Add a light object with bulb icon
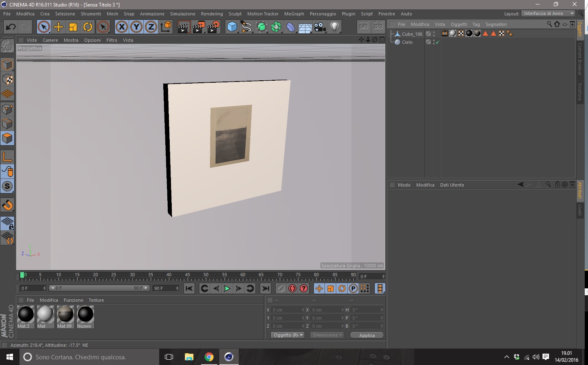The height and width of the screenshot is (365, 588). click(x=334, y=27)
